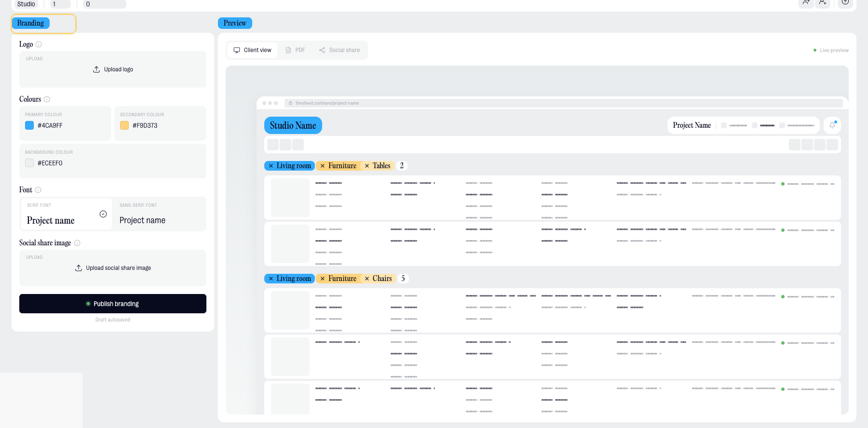Viewport: 868px width, 428px height.
Task: Click the share icon of Social share tab
Action: click(322, 50)
